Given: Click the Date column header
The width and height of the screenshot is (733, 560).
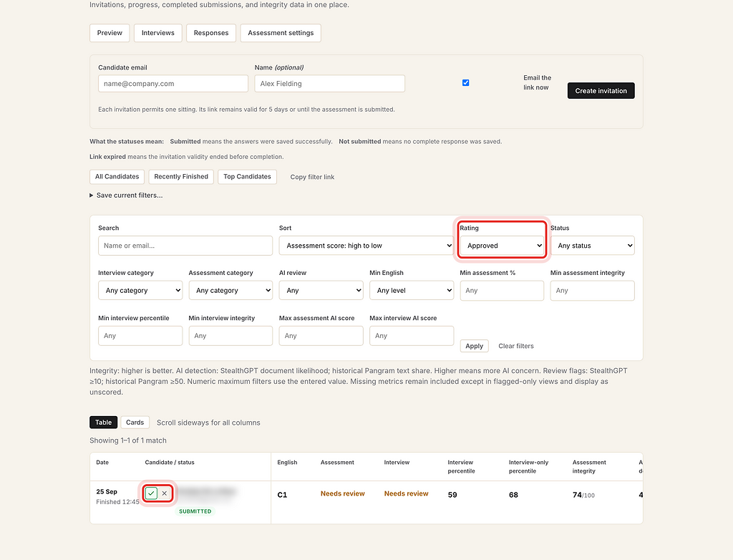Looking at the screenshot, I should click(102, 462).
